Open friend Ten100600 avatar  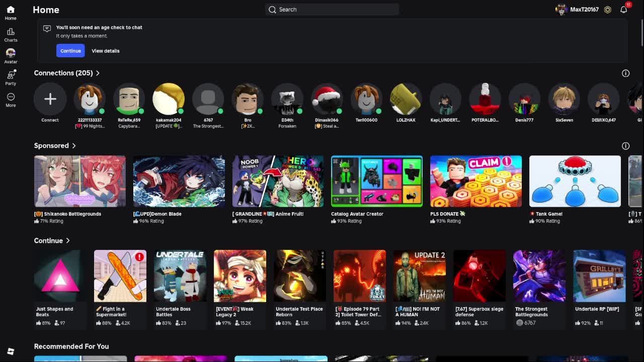(x=366, y=99)
